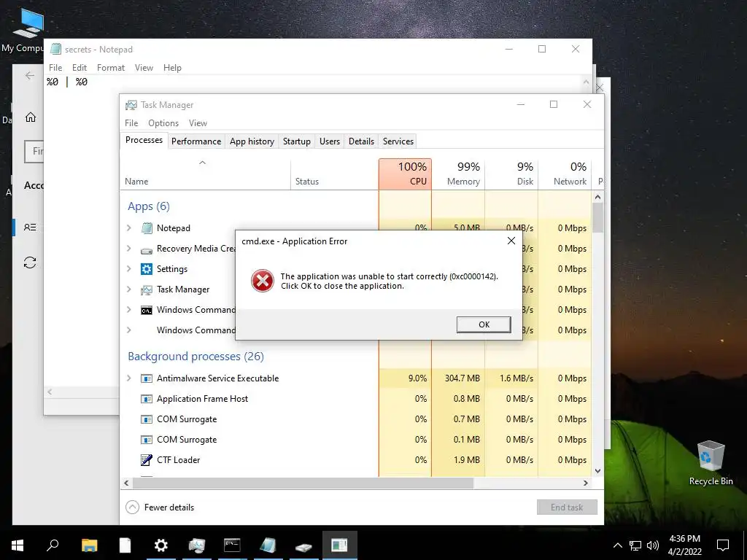Open the Windows Start menu
Viewport: 747px width, 560px height.
pyautogui.click(x=18, y=545)
